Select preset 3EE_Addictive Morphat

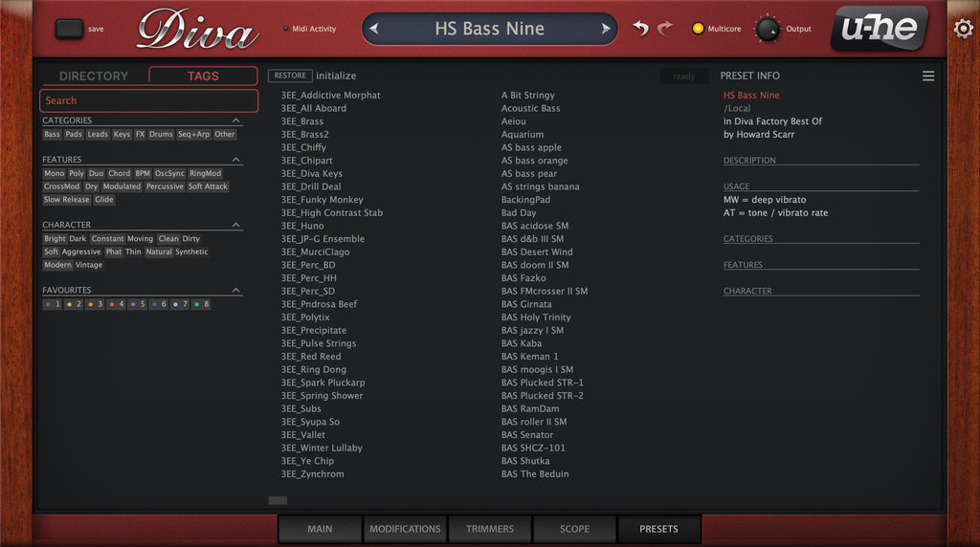[330, 95]
